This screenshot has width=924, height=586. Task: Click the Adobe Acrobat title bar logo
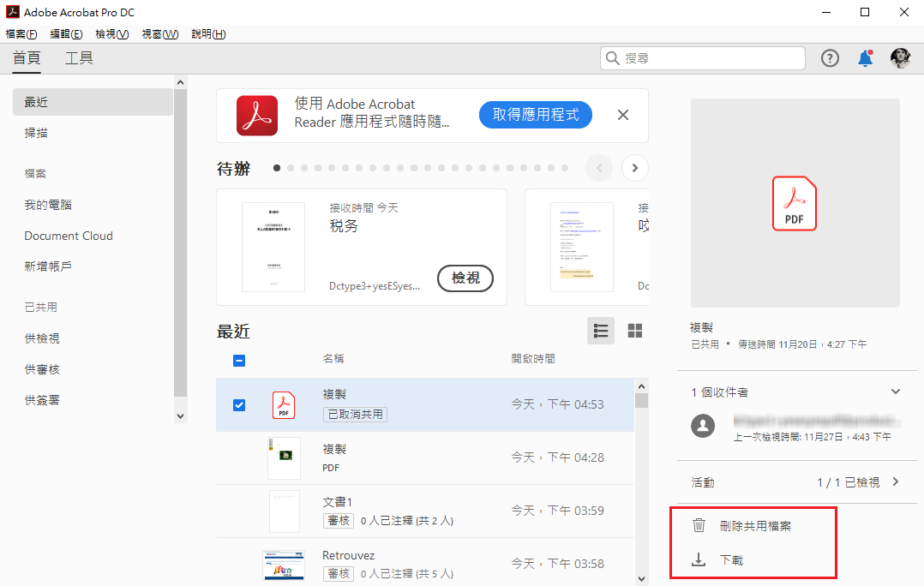tap(12, 12)
